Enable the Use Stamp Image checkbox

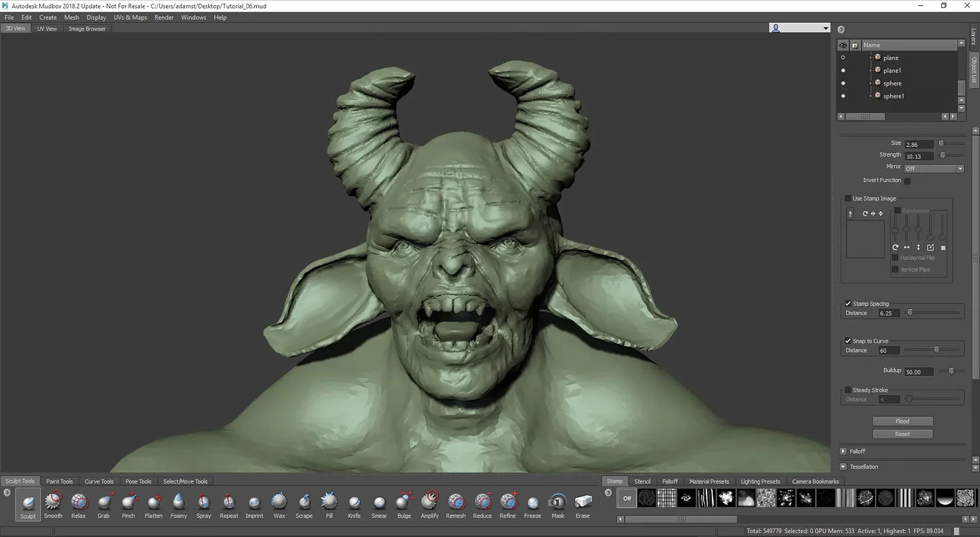point(848,198)
